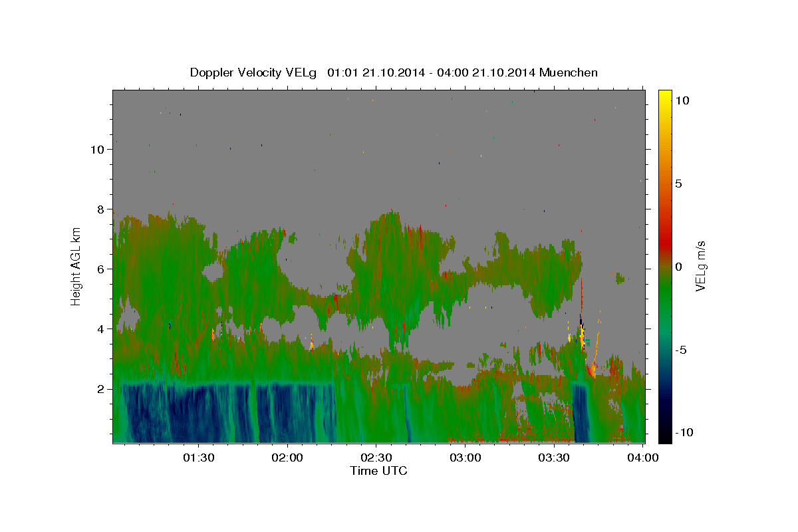Screen dimensions: 798x532
Task: Click 'Muenchen' in the plot title
Action: (x=569, y=72)
